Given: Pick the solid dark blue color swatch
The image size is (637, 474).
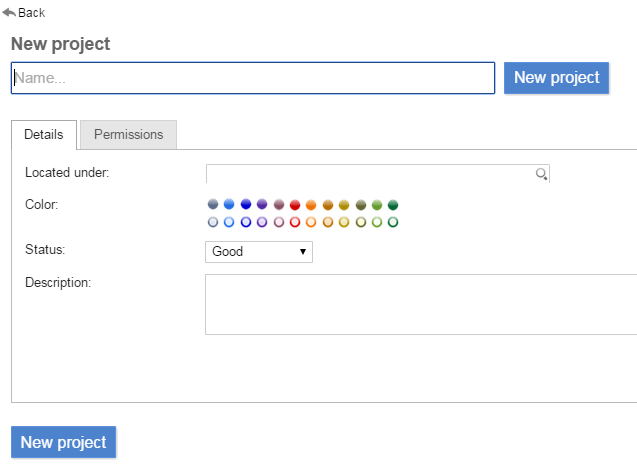Looking at the screenshot, I should [x=246, y=205].
